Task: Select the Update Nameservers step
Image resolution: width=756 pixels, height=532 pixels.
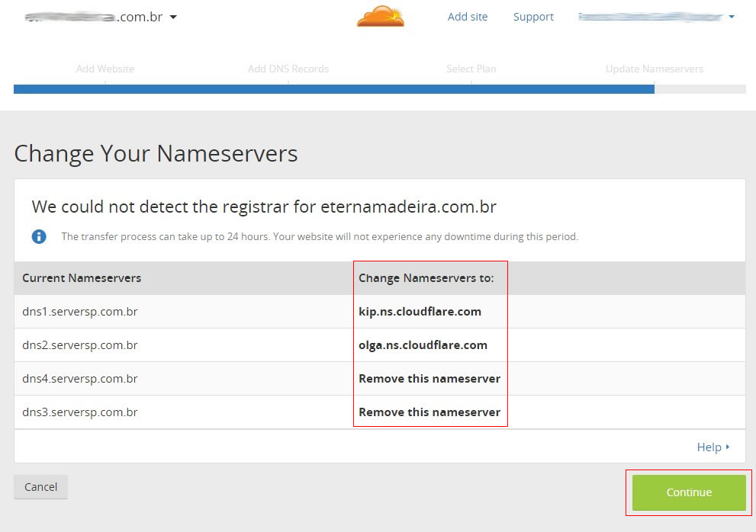Action: click(x=655, y=69)
